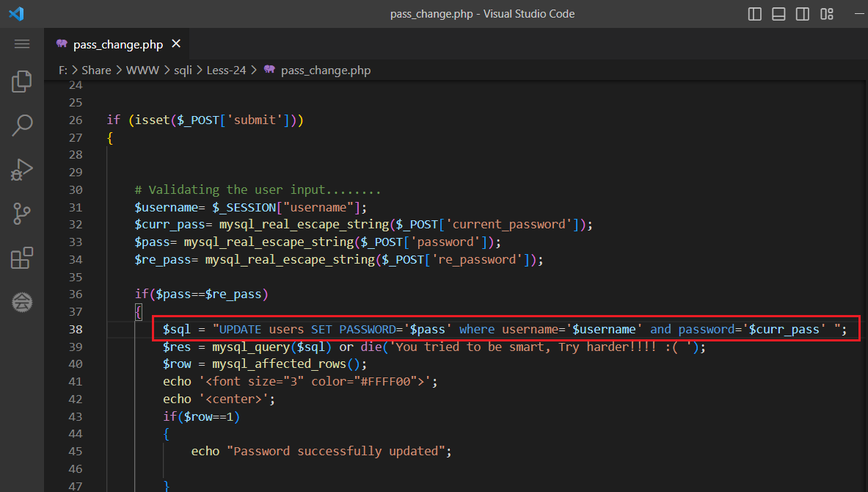Open Run and Debug view
The width and height of the screenshot is (868, 492).
click(22, 170)
